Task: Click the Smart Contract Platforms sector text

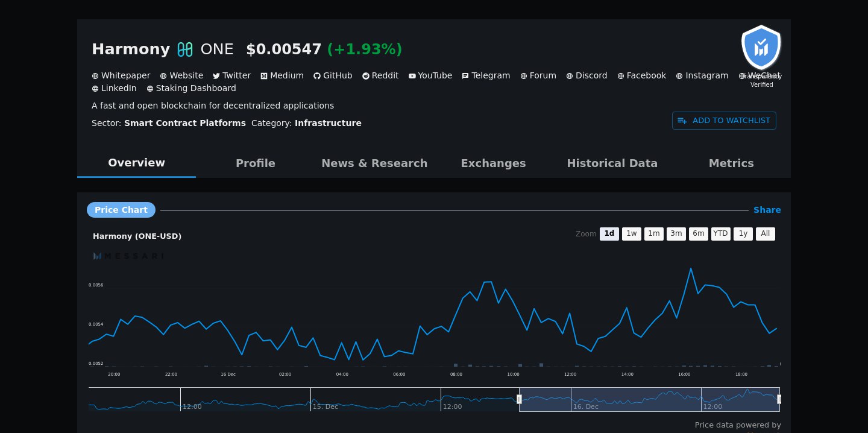Action: point(185,123)
